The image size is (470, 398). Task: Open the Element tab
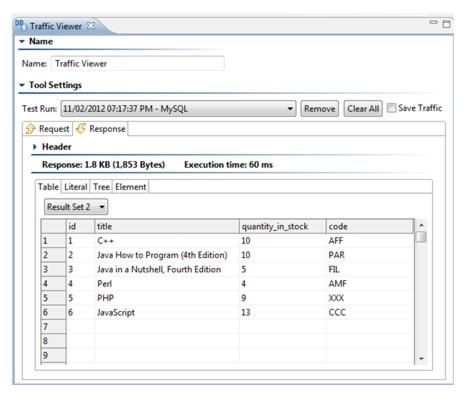pos(131,187)
